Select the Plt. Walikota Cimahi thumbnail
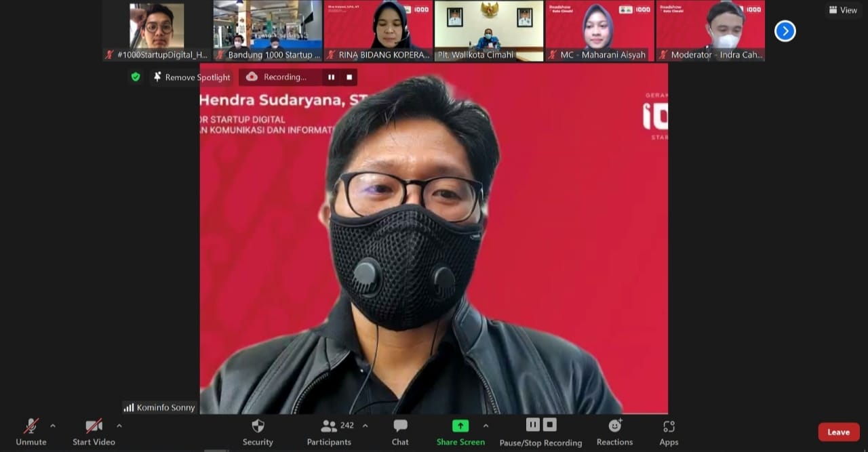This screenshot has height=452, width=868. 489,31
